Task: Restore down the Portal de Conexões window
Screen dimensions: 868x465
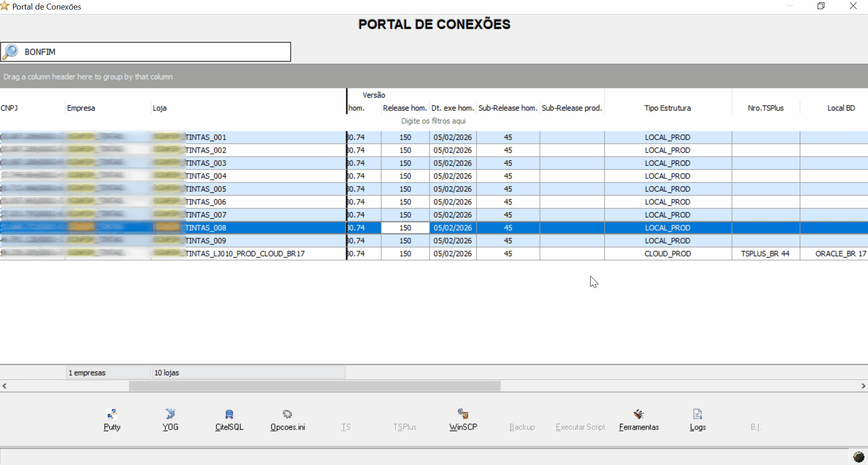Action: pos(821,6)
